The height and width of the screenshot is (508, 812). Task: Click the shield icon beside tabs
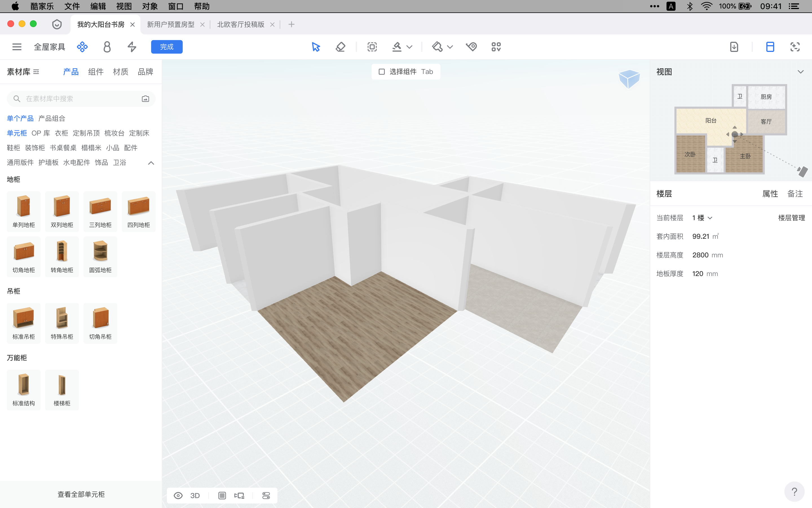[x=57, y=24]
